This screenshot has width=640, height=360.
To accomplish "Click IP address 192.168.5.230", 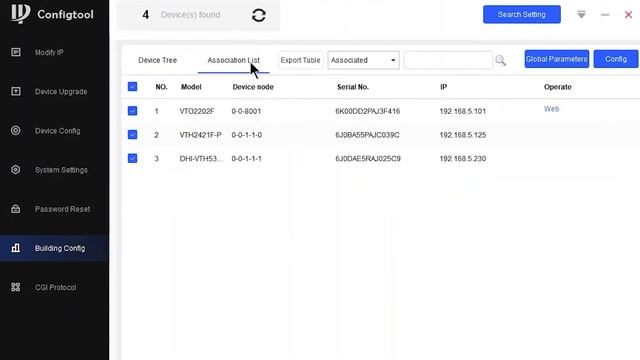I will 462,158.
